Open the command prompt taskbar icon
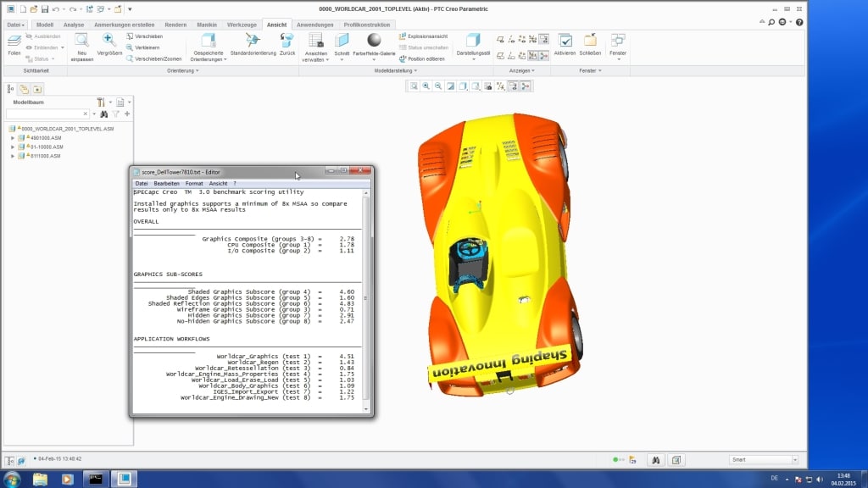This screenshot has height=488, width=868. click(96, 479)
